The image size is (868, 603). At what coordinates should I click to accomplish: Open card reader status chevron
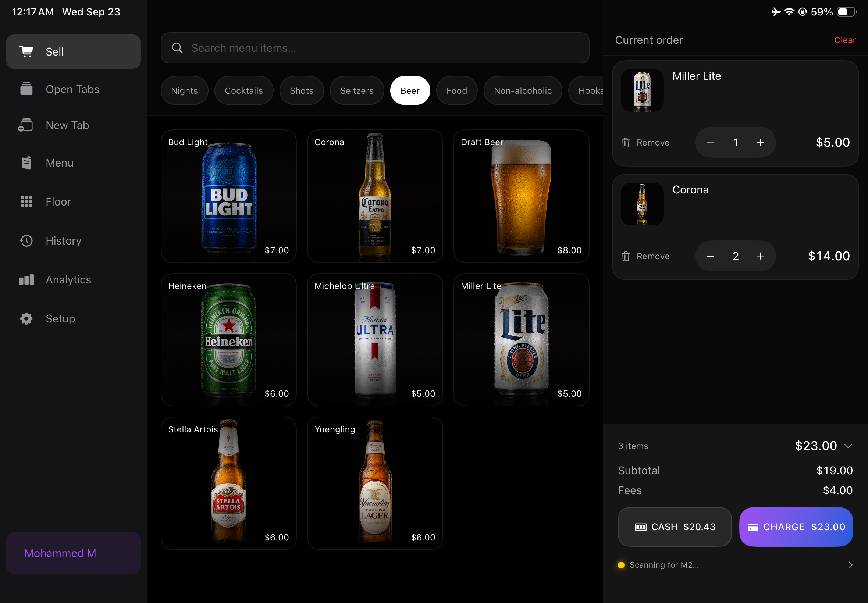(x=851, y=565)
